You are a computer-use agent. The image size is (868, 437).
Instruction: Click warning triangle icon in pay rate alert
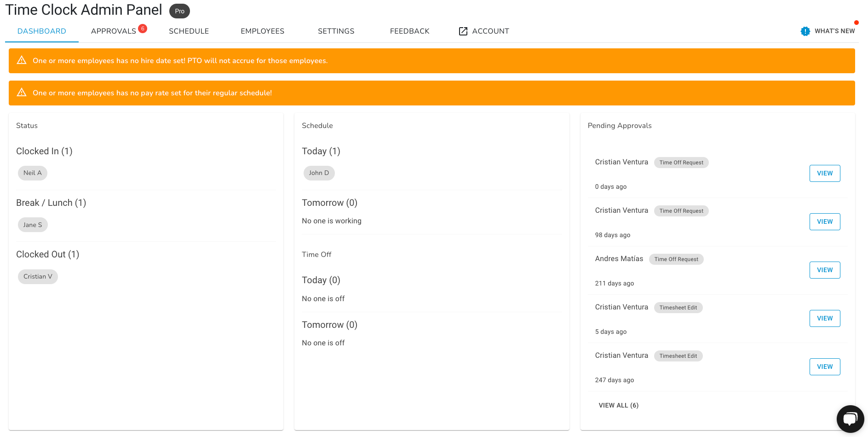point(22,93)
